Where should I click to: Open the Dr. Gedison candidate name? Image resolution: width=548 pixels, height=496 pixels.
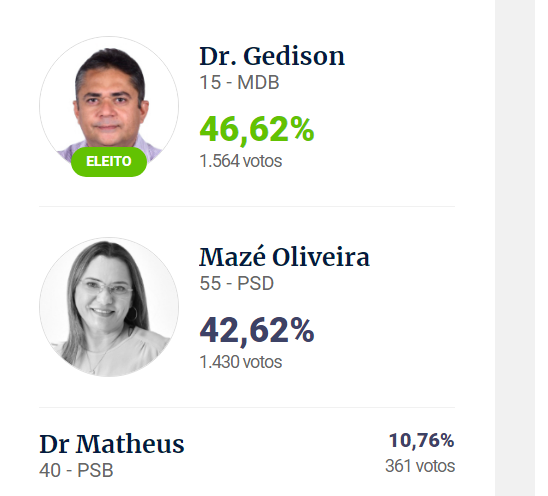pos(272,56)
